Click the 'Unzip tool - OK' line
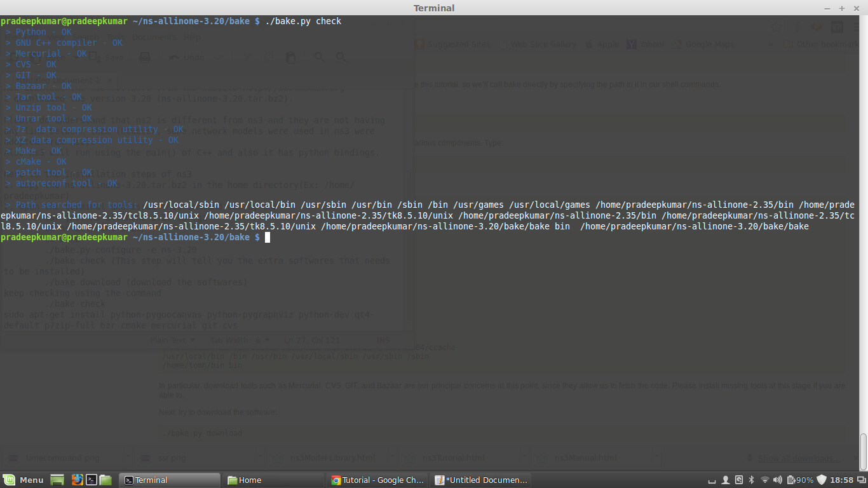The height and width of the screenshot is (488, 868). click(48, 107)
